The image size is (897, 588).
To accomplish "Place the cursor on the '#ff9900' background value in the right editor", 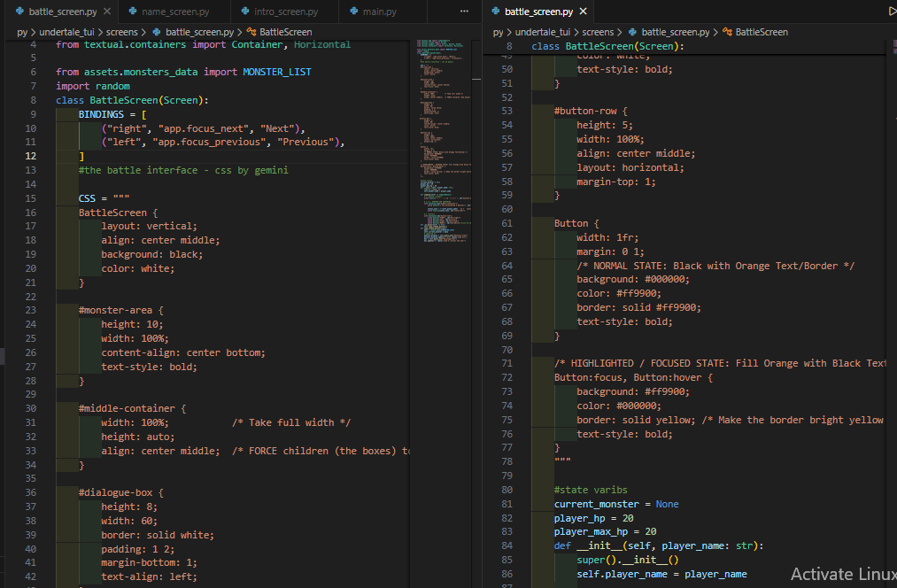I will (668, 391).
